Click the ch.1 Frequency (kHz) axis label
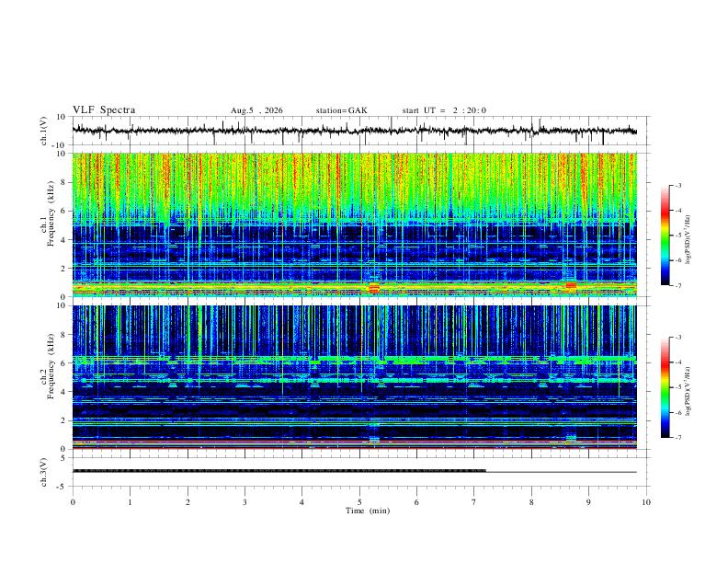 coord(51,213)
